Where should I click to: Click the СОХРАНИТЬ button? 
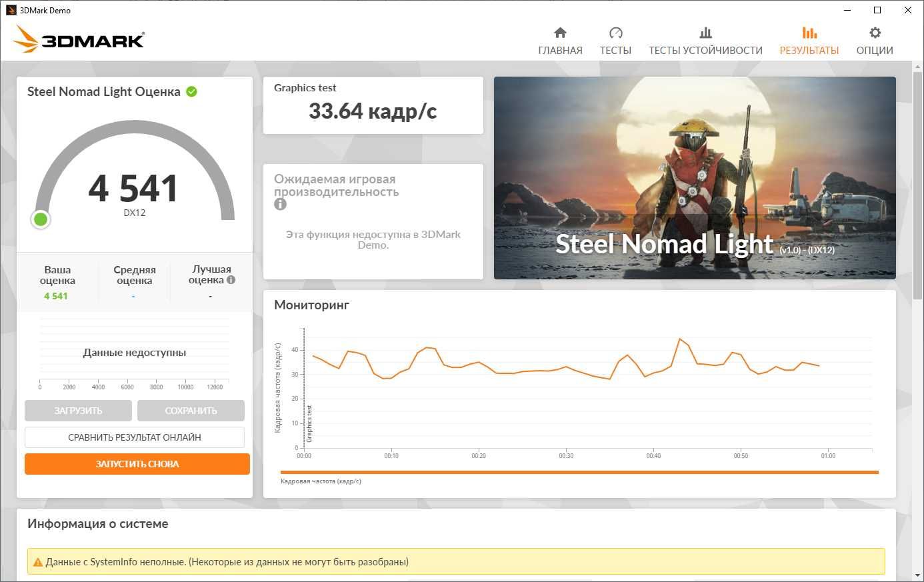pyautogui.click(x=191, y=411)
